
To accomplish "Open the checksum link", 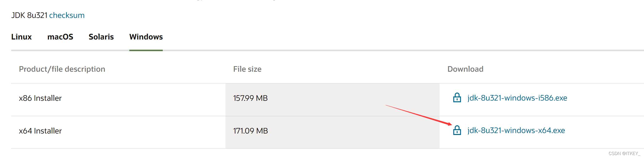I will coord(67,15).
